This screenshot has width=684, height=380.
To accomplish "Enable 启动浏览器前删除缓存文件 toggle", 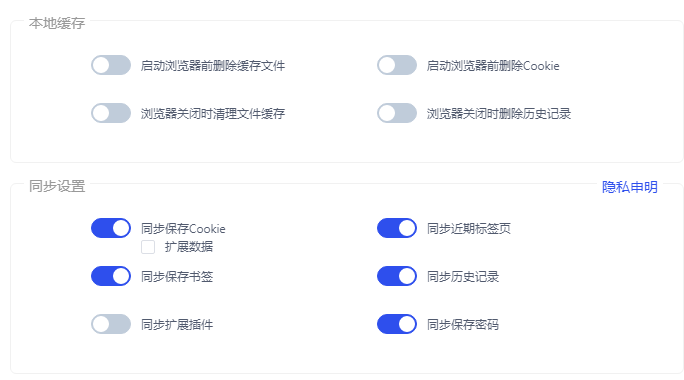I will [x=111, y=65].
